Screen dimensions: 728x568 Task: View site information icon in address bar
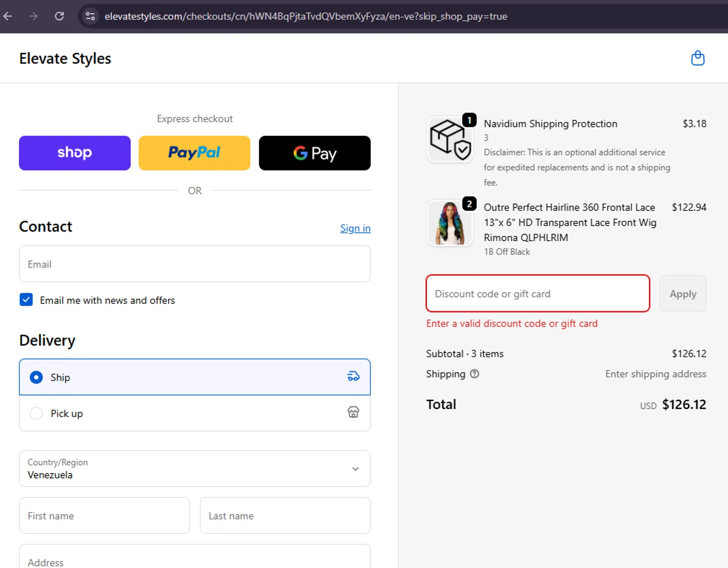point(90,16)
